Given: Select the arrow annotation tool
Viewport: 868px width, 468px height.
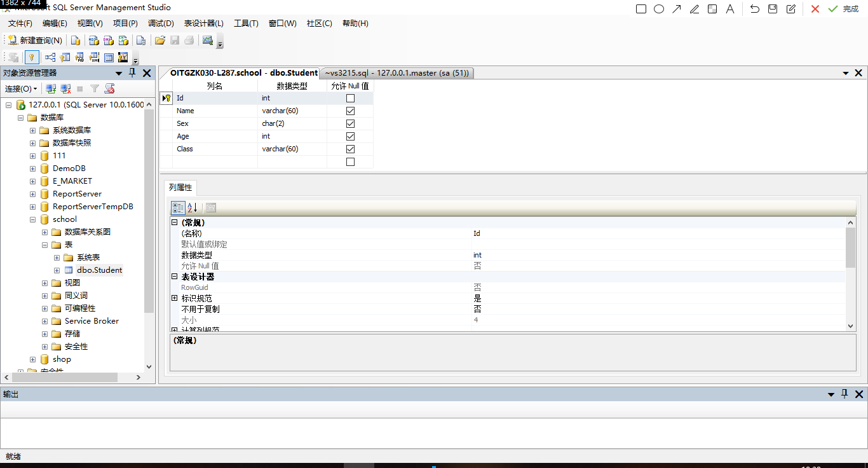Looking at the screenshot, I should click(x=677, y=9).
